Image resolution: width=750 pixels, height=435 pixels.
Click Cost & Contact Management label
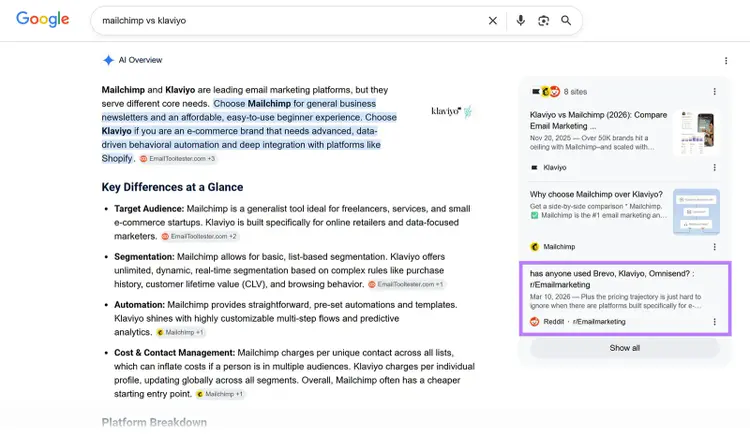tap(175, 353)
